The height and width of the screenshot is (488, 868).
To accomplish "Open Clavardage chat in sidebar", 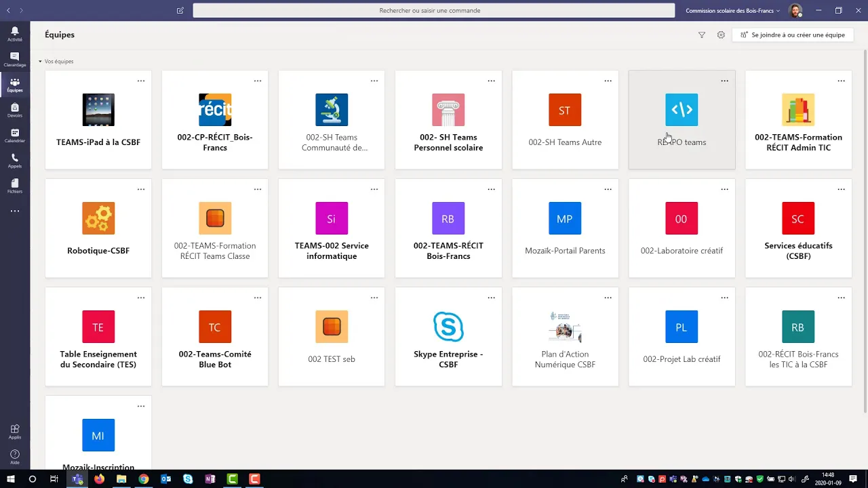I will coord(15,60).
